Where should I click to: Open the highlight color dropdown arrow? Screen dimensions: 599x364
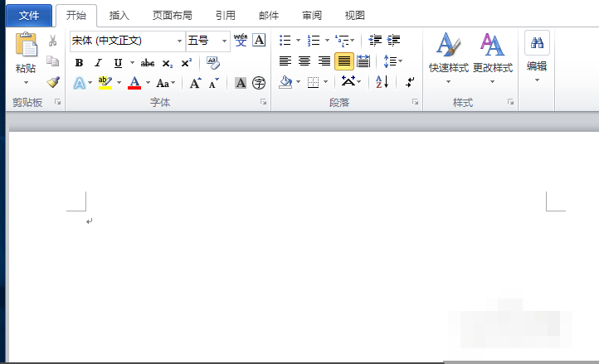click(119, 83)
